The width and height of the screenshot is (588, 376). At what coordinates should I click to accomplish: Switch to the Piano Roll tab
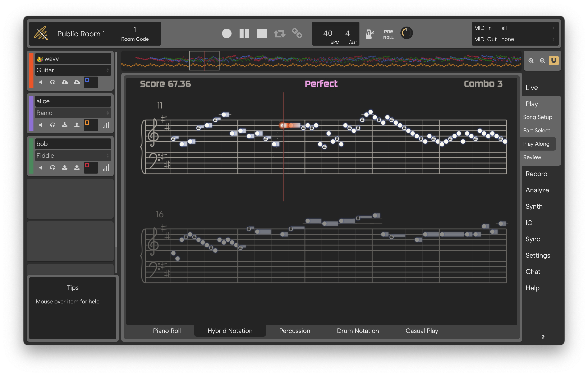[x=167, y=331]
